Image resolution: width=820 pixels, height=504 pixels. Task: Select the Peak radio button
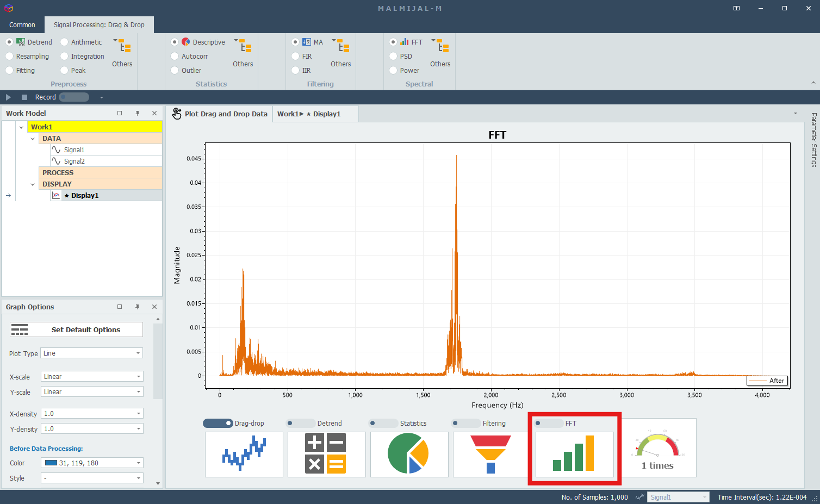click(x=64, y=70)
